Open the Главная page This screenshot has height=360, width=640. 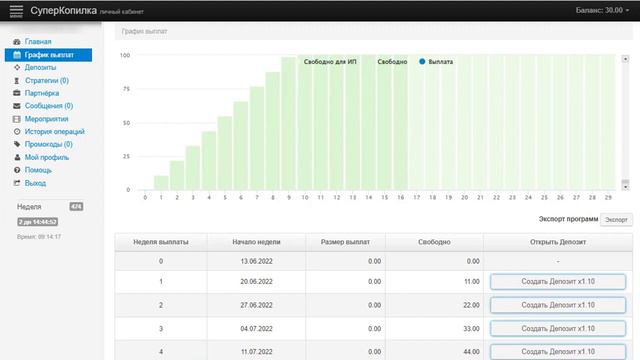[x=38, y=42]
